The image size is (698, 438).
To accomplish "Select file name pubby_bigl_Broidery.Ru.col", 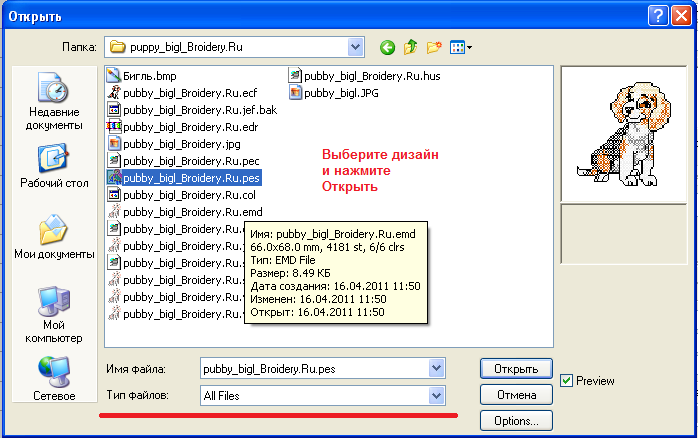I will click(189, 195).
